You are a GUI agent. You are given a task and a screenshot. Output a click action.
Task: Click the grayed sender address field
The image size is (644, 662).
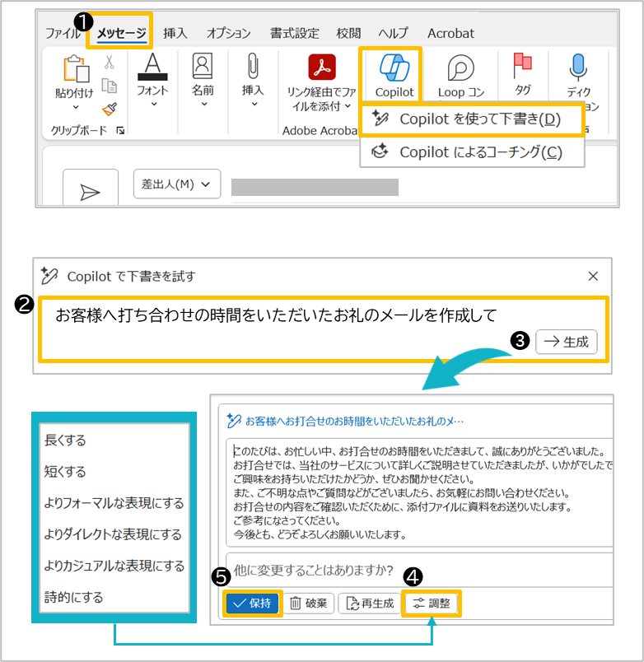click(x=315, y=187)
